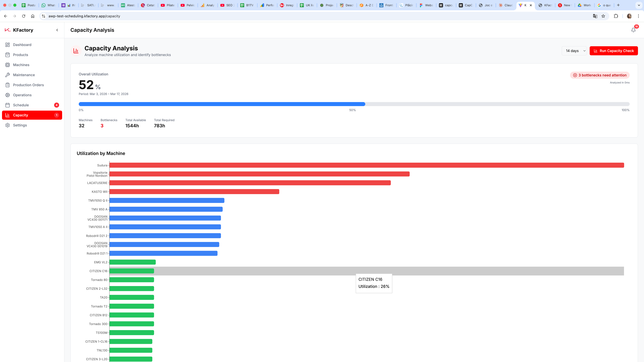Click the TS100M machine label
The image size is (644, 362).
[102, 333]
